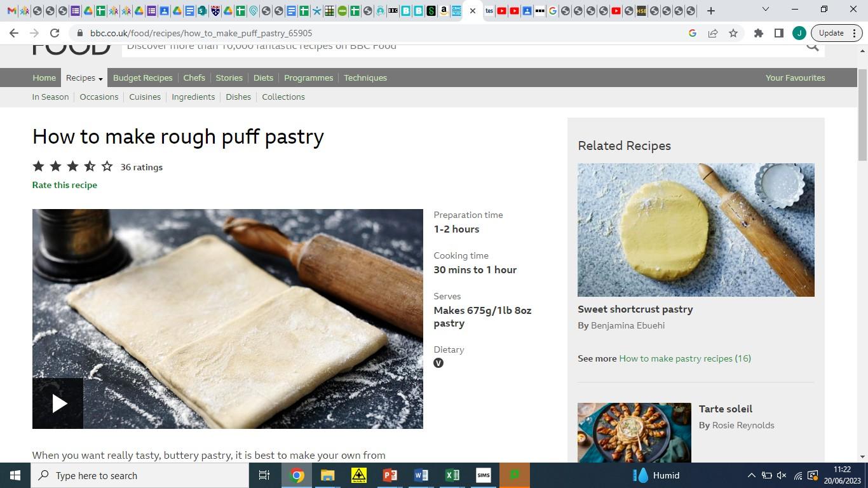
Task: Go forward in browser history
Action: (x=34, y=33)
